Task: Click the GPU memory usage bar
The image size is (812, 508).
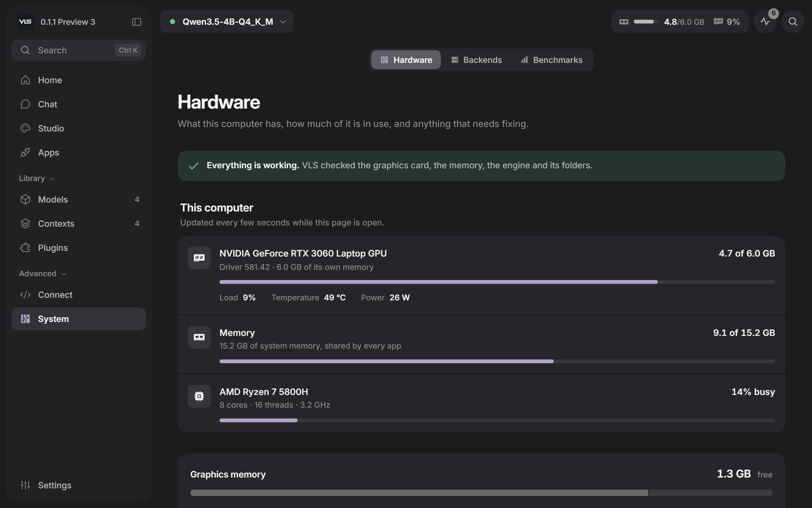Action: coord(497,282)
